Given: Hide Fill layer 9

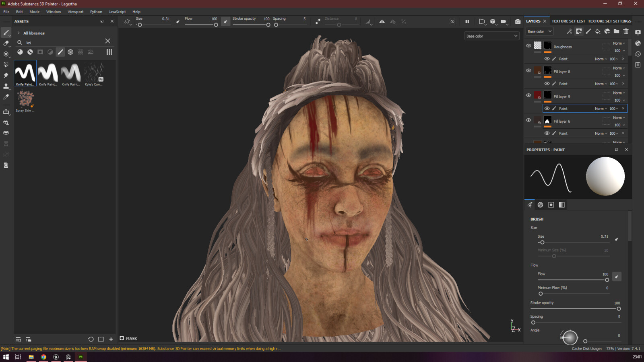Looking at the screenshot, I should 528,95.
